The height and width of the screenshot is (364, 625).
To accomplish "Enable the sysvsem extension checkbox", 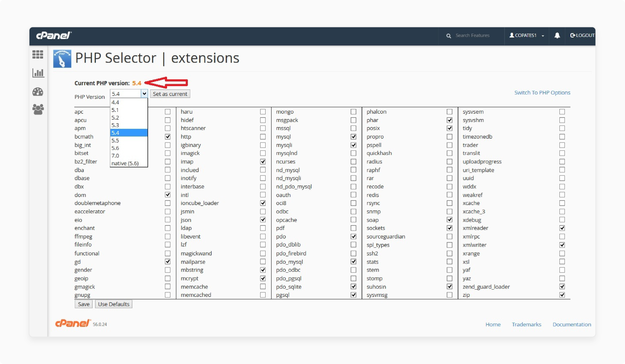I will pos(562,112).
